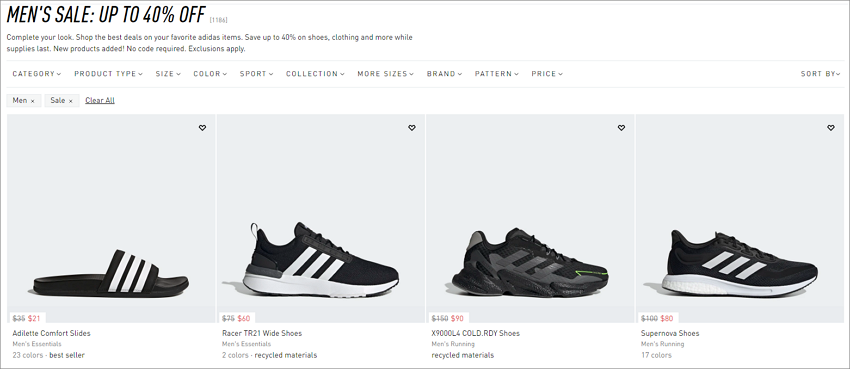Expand the Color filter
This screenshot has height=369, width=850.
[210, 74]
